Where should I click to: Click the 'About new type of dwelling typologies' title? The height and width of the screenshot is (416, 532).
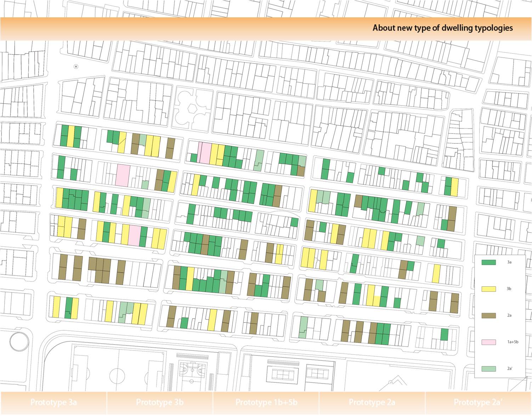(x=442, y=28)
